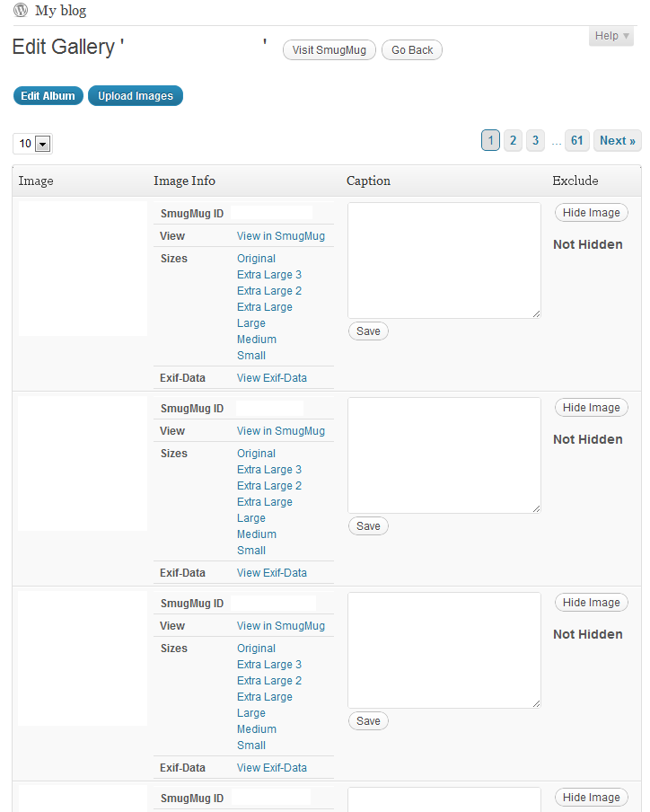Image resolution: width=650 pixels, height=812 pixels.
Task: Open Medium size link in first row
Action: pos(257,340)
